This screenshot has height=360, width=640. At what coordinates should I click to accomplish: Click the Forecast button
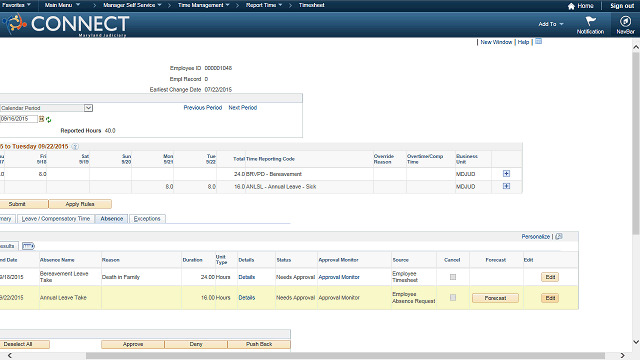click(x=496, y=298)
